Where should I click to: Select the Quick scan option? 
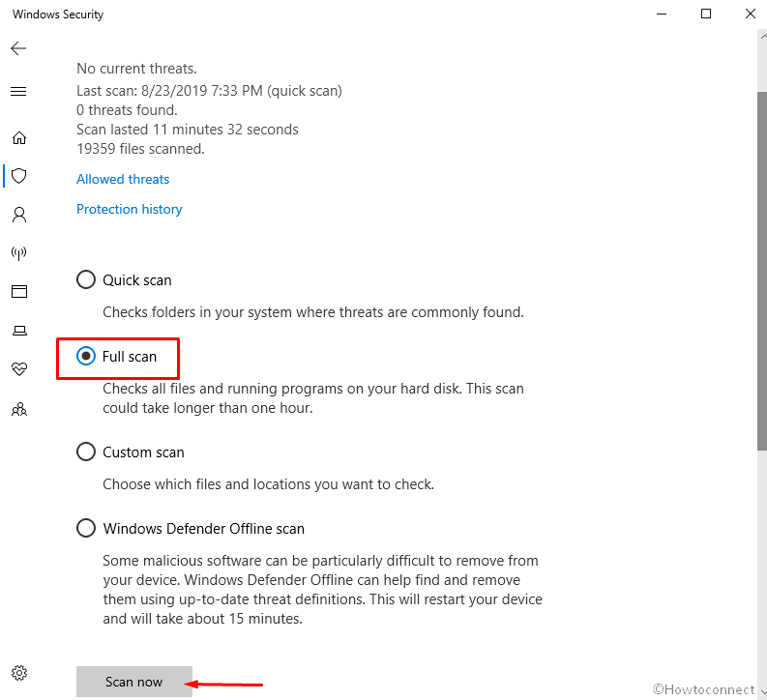pos(124,280)
